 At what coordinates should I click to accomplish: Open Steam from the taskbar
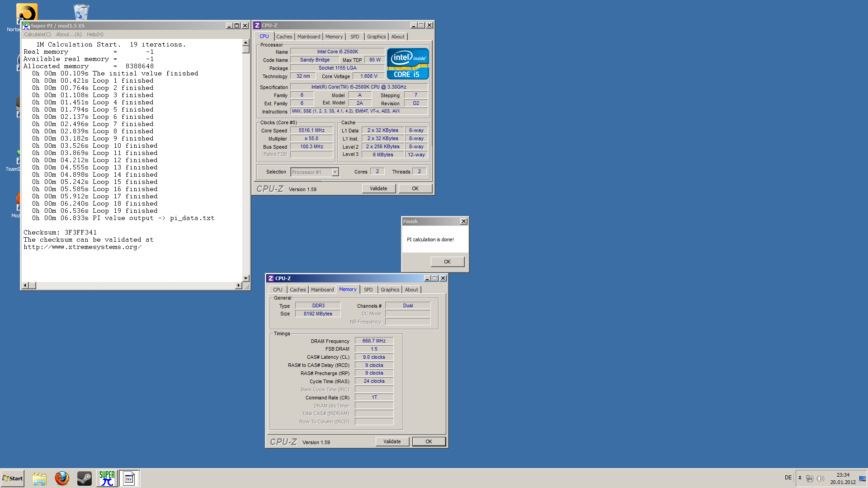coord(85,478)
